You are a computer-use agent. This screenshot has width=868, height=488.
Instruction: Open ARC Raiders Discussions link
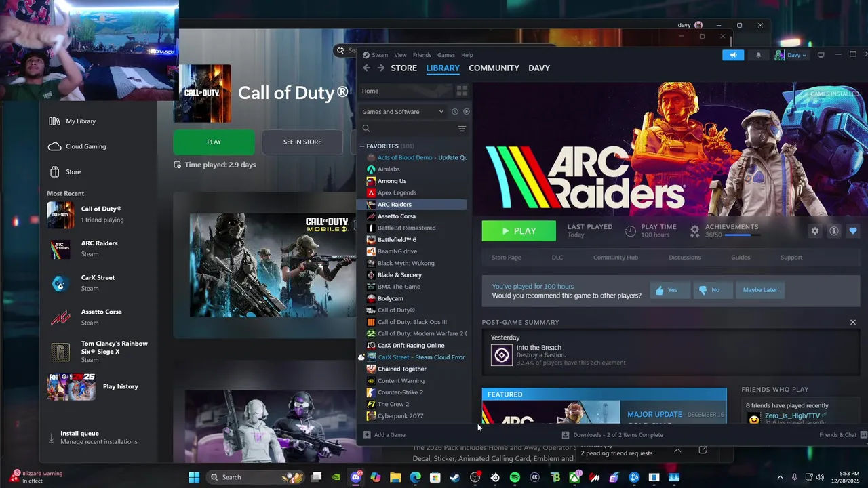685,258
